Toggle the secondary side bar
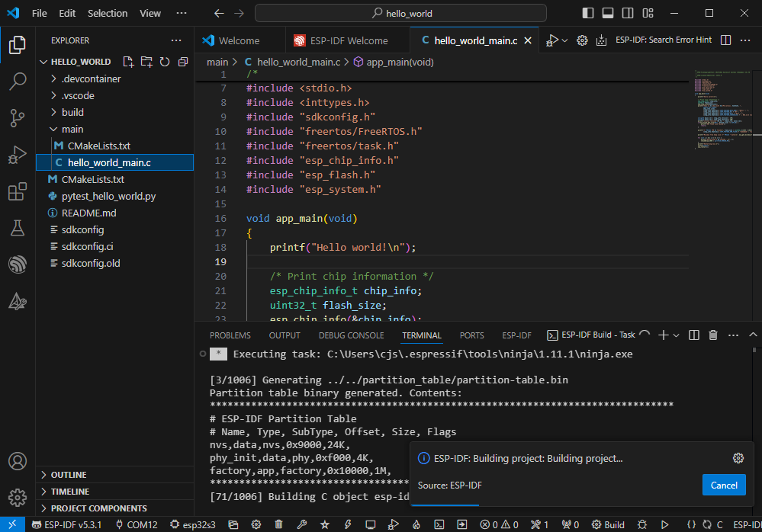Screen dimensions: 762x532 (x=628, y=13)
